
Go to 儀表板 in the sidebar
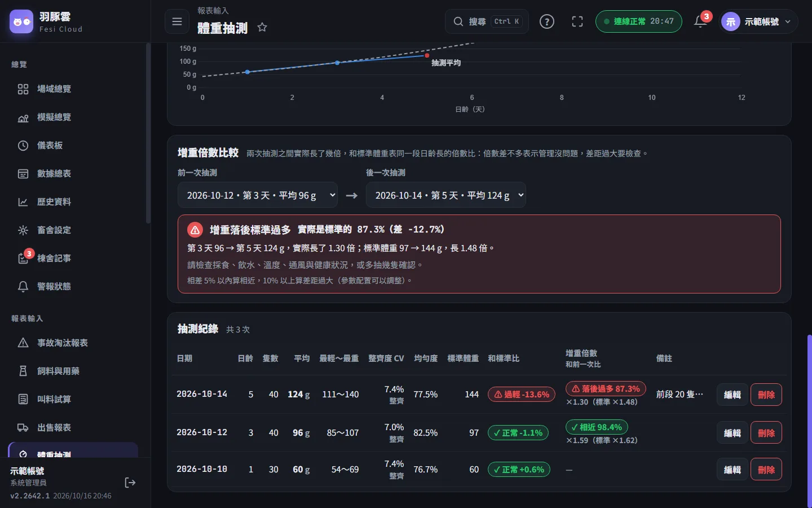pos(73,146)
